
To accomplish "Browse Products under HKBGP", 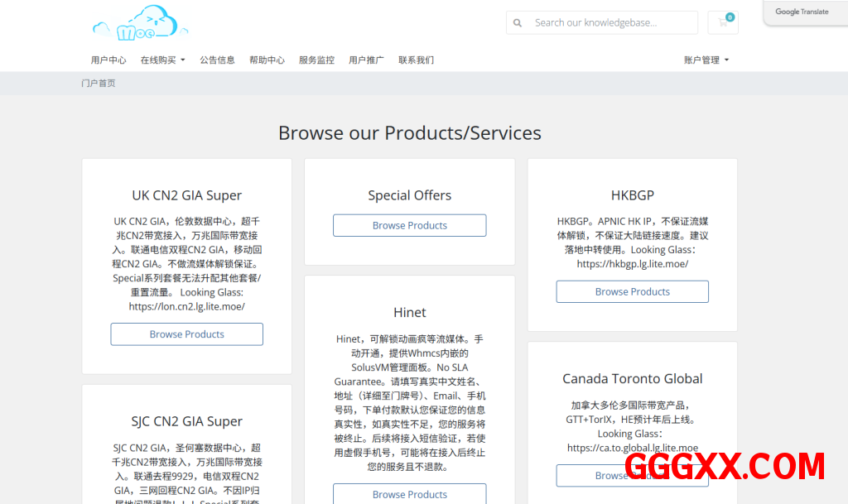I will 632,291.
